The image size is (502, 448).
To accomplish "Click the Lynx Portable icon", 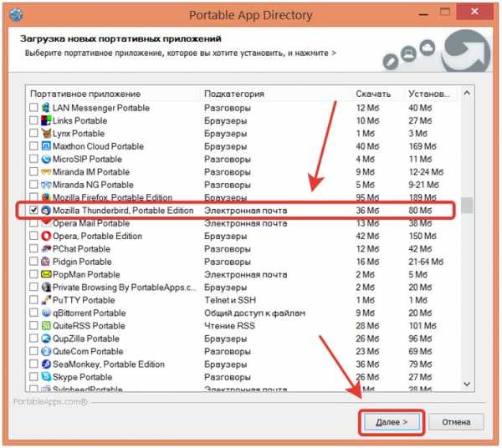I will click(x=46, y=134).
